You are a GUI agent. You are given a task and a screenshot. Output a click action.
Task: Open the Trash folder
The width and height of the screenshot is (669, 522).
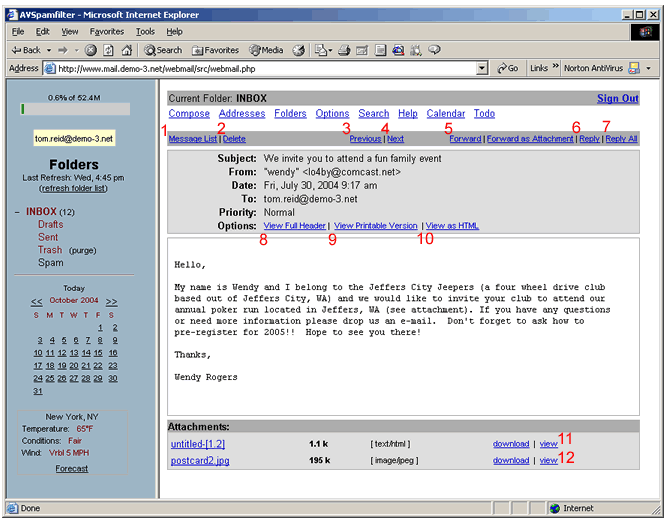click(x=50, y=250)
